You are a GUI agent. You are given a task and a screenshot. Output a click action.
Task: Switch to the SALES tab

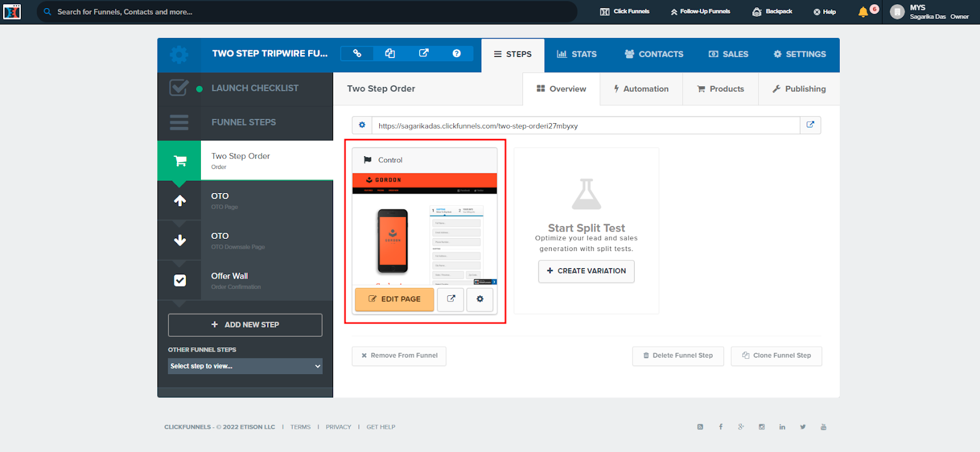pos(728,55)
